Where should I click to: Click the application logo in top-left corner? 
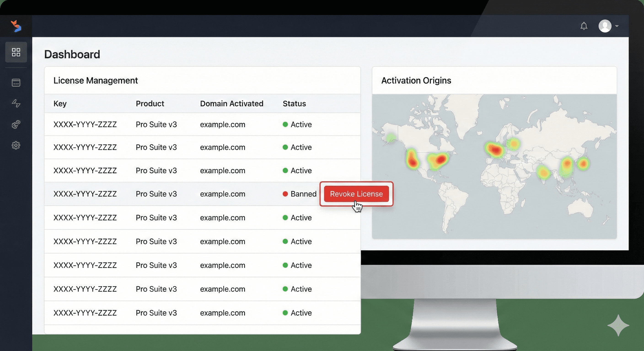coord(16,26)
